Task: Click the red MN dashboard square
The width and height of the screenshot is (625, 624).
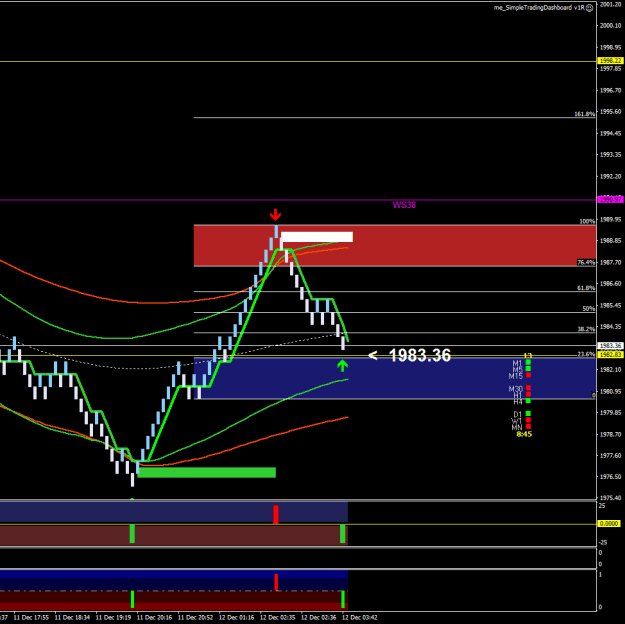Action: [x=528, y=427]
